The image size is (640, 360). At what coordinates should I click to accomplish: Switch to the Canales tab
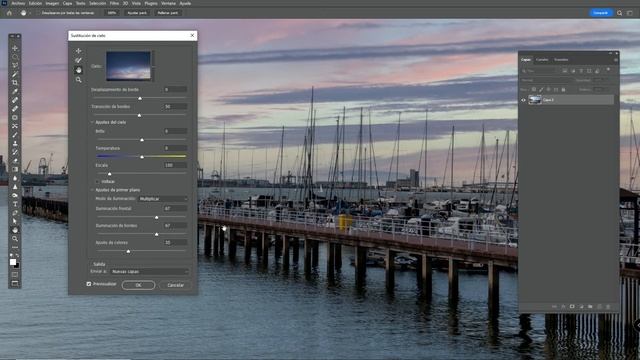coord(542,60)
